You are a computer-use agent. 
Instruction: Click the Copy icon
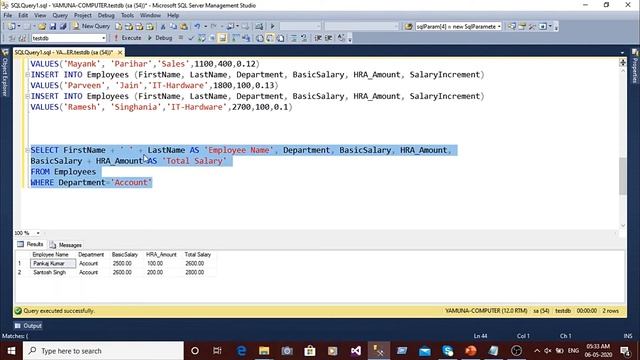pyautogui.click(x=173, y=27)
